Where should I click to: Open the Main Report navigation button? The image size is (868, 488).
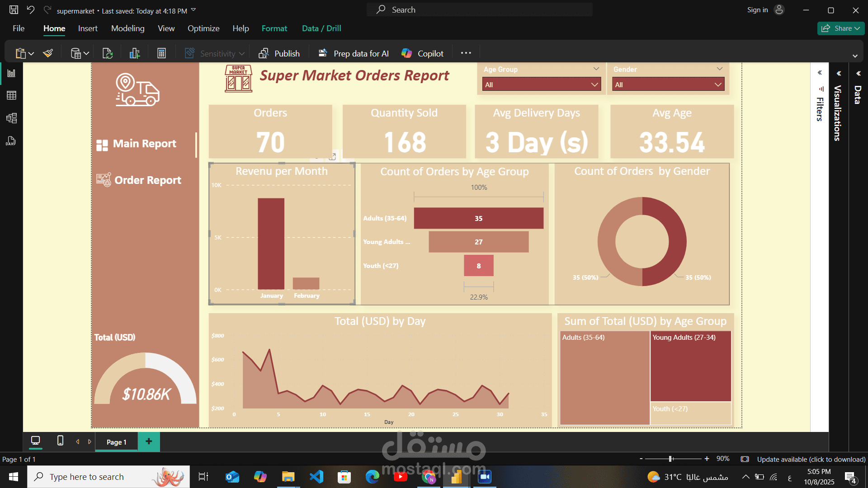coord(136,144)
